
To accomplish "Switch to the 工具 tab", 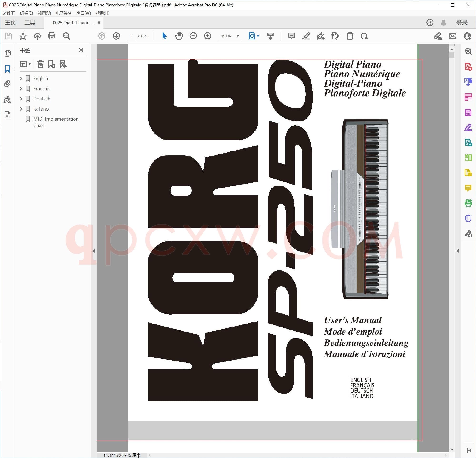I will (x=30, y=23).
